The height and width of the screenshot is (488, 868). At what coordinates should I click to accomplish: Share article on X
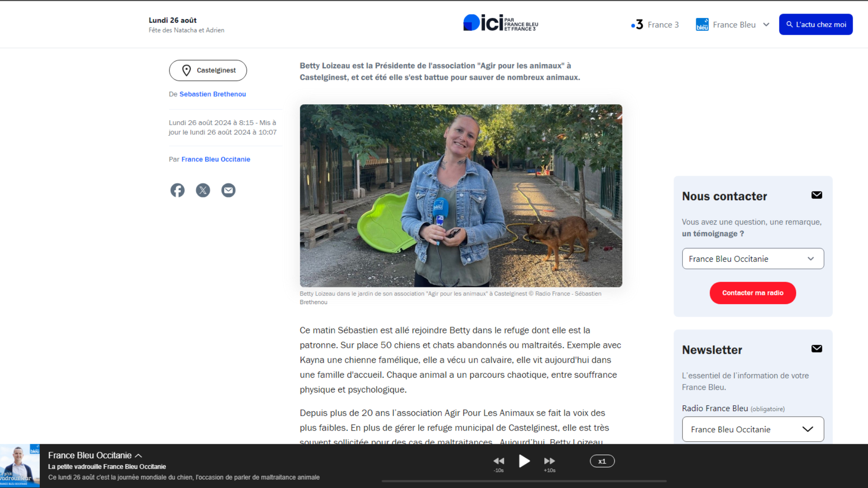[203, 190]
